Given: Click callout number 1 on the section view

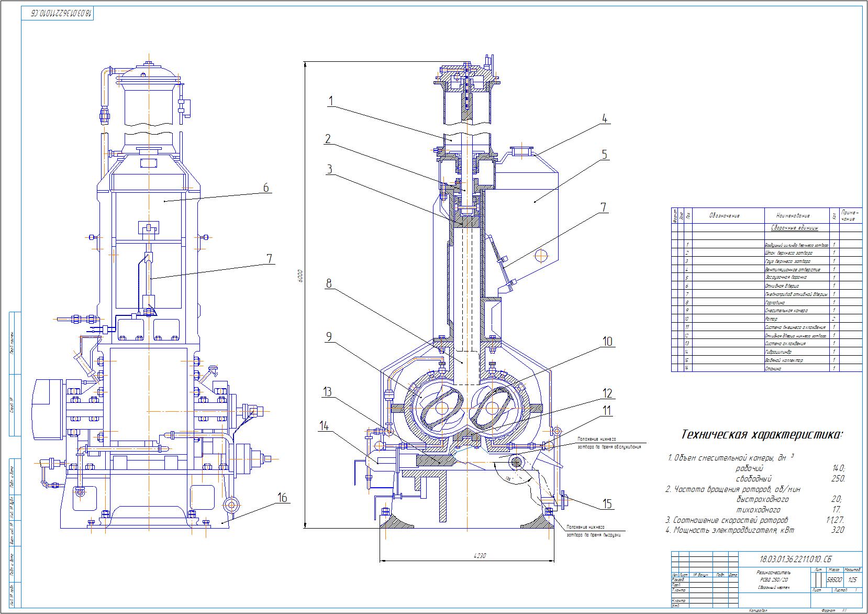Looking at the screenshot, I should coord(330,102).
